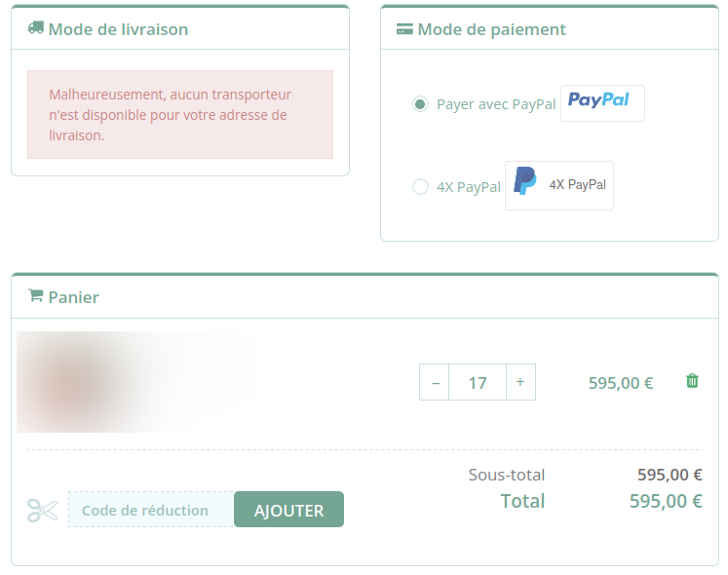Click the quantity field showing 17
The width and height of the screenshot is (728, 575).
tap(478, 382)
